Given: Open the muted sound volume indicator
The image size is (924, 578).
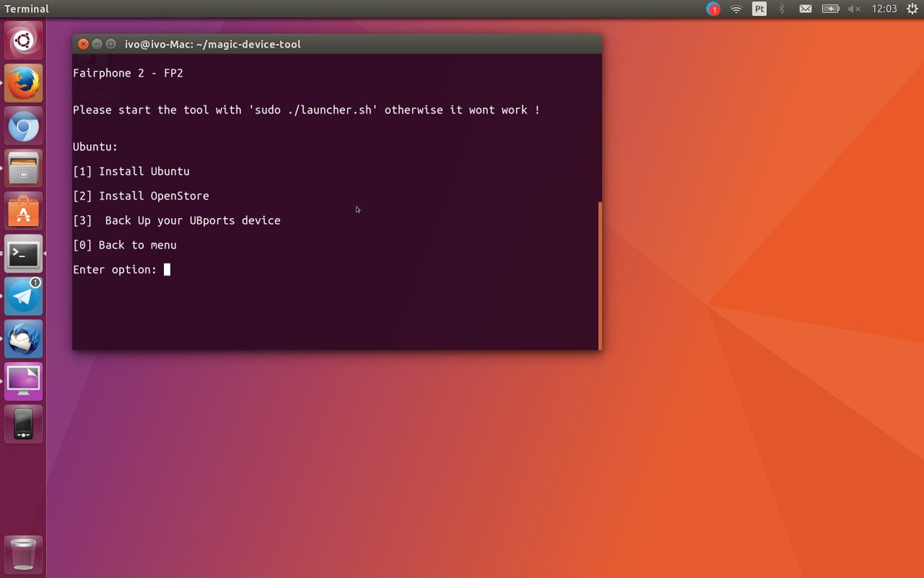Looking at the screenshot, I should pos(854,9).
